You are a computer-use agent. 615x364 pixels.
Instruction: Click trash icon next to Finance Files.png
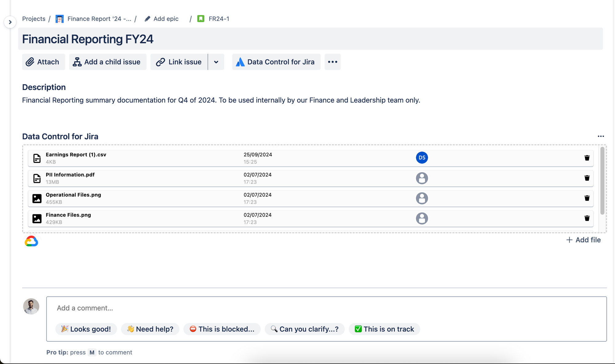587,218
